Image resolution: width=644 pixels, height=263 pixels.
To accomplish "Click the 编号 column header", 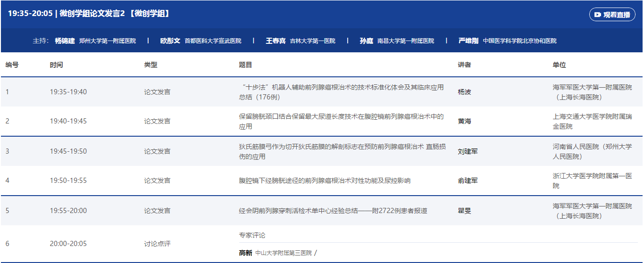I will [x=12, y=65].
